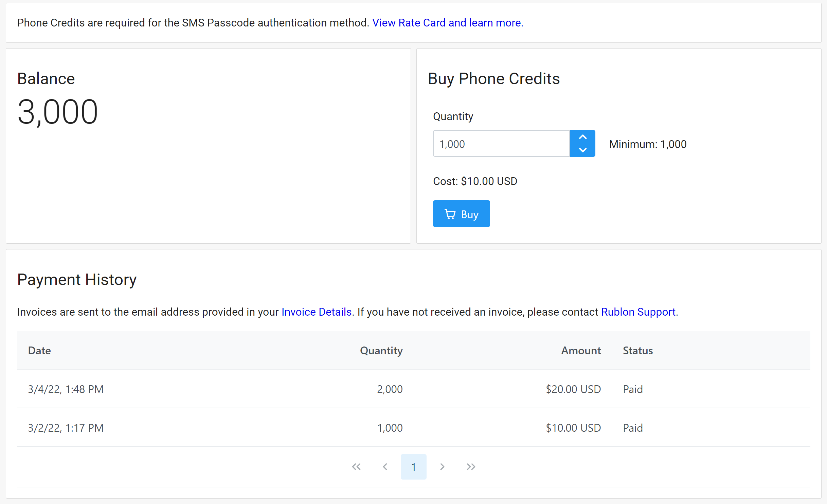Click the Amount column header

tap(581, 350)
